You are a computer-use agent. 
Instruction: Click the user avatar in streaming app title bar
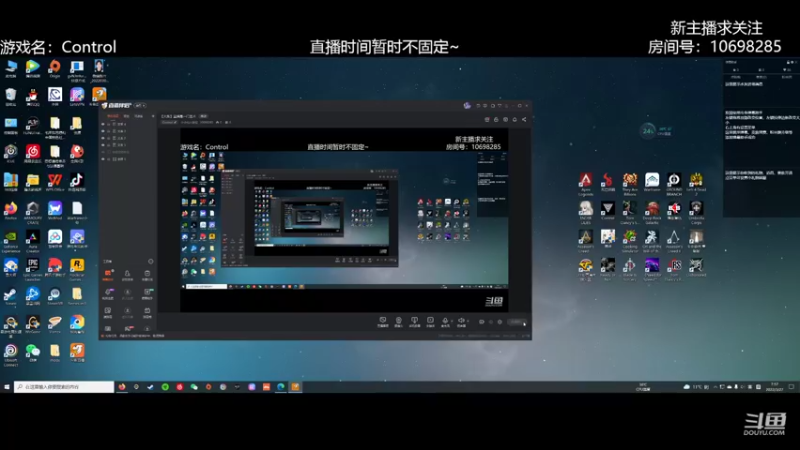[467, 106]
